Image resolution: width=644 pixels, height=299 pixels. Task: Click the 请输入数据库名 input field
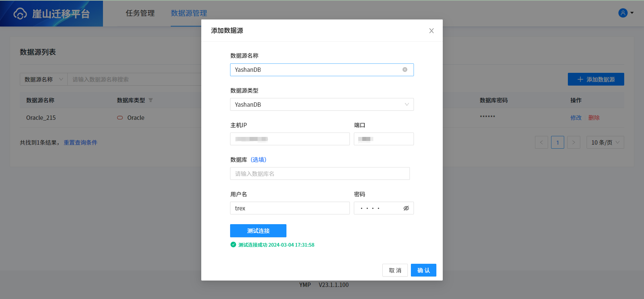click(x=320, y=173)
